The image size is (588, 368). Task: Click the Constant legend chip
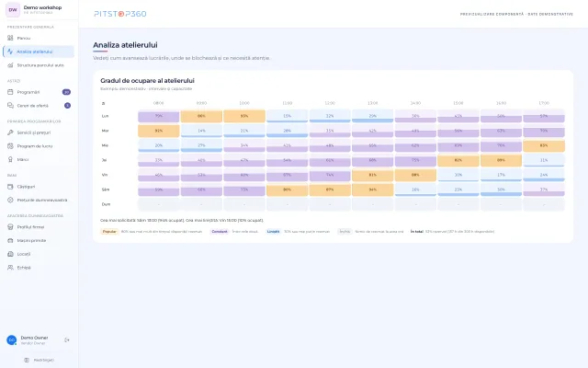[x=220, y=232]
